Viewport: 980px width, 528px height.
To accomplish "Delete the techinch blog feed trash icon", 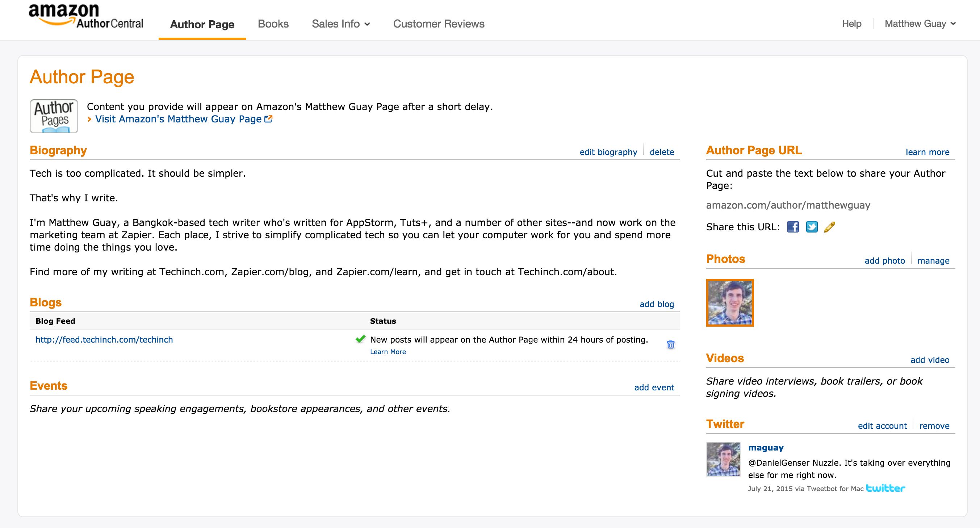I will tap(671, 345).
